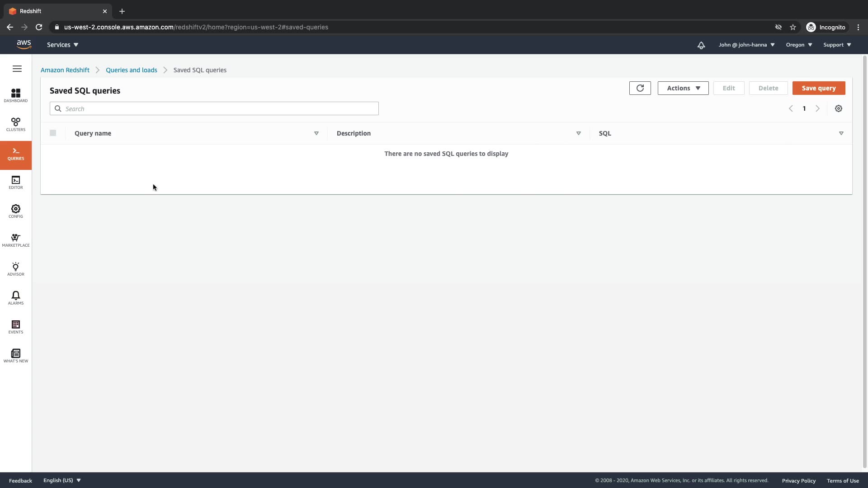Screen dimensions: 868x488
Task: Open the Dashboard sidebar icon
Action: [x=16, y=95]
